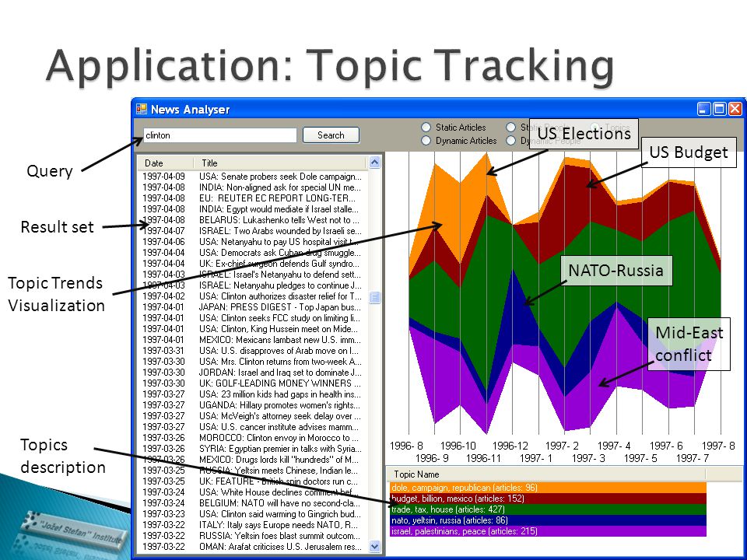The image size is (747, 560).
Task: Maximize the News Analyser window
Action: 719,109
